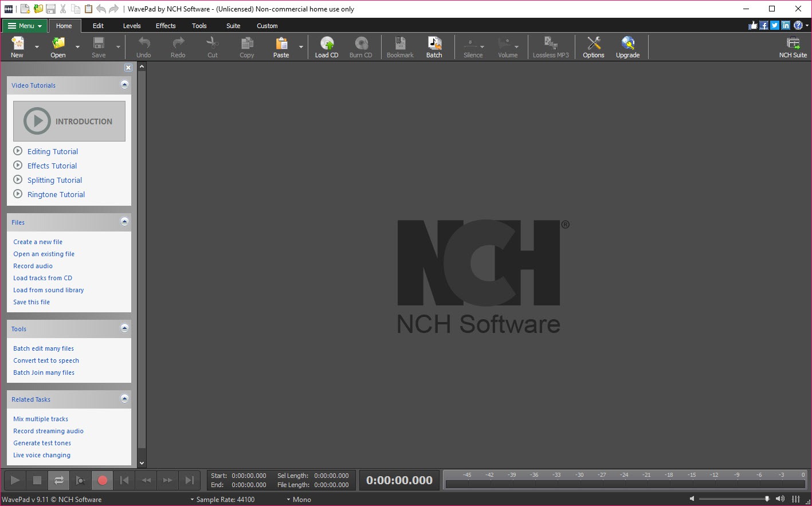
Task: Click the Upgrade toolbar icon
Action: 627,47
